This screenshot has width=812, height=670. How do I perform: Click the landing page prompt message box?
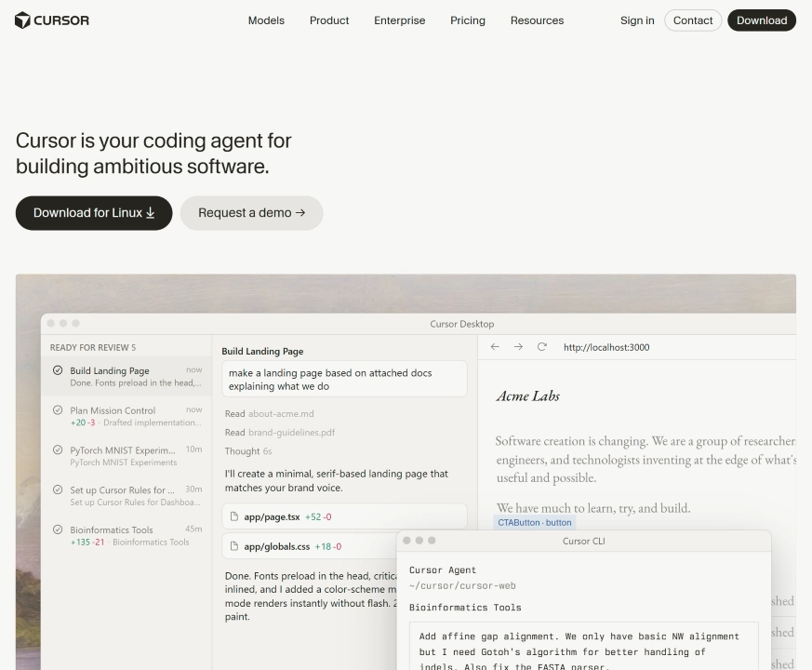(344, 380)
